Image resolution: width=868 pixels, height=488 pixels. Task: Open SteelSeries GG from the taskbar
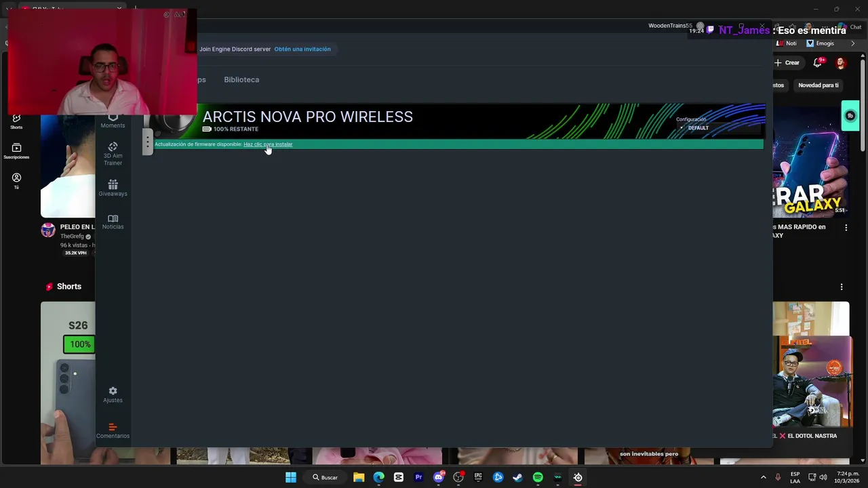[578, 477]
